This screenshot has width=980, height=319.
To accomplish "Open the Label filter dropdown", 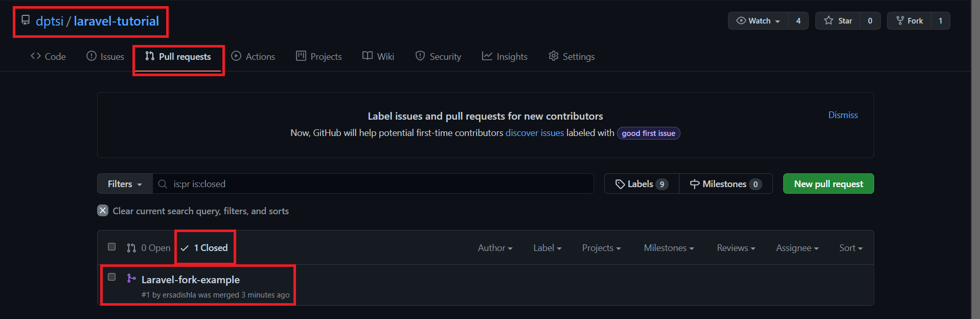I will (547, 248).
